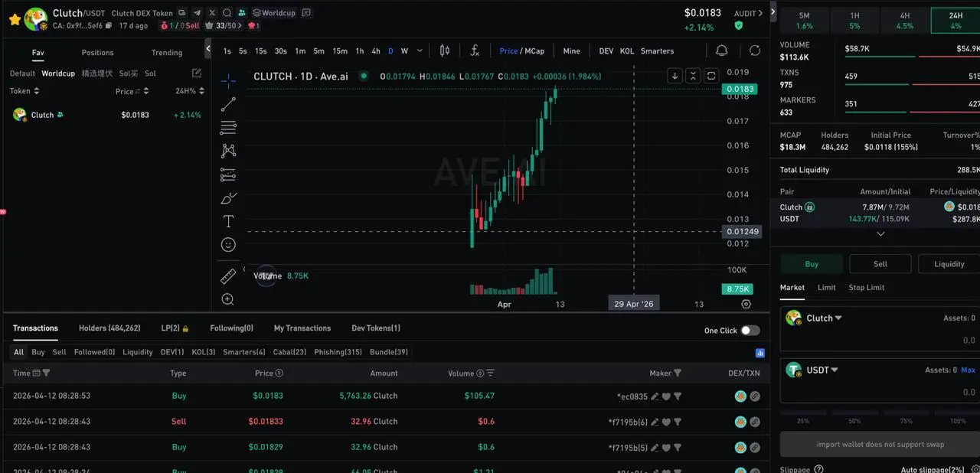Toggle the time format icon in Time header

[x=36, y=374]
